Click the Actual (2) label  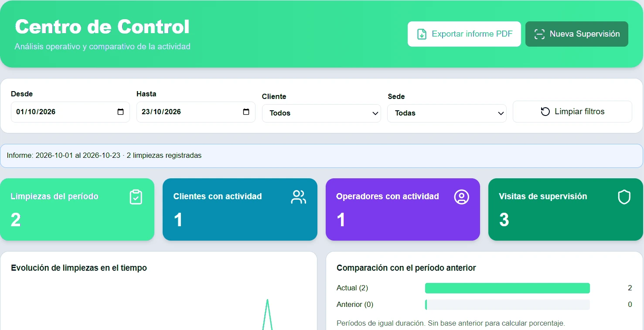point(352,288)
